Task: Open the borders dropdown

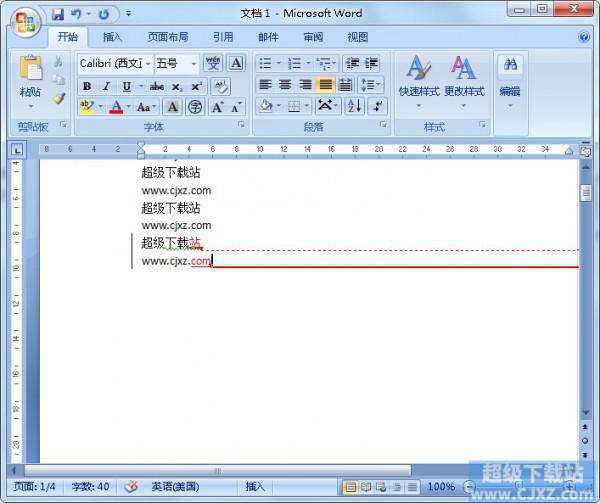Action: pyautogui.click(x=307, y=106)
